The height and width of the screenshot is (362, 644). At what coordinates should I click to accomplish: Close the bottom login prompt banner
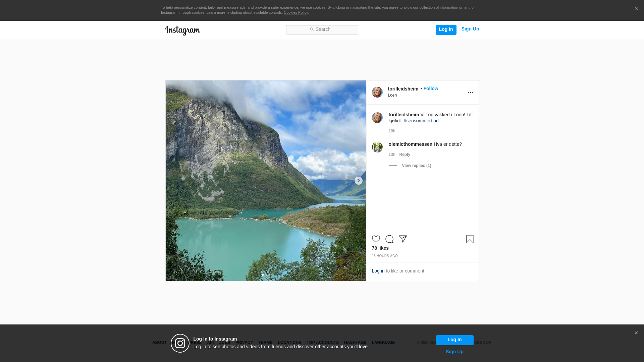(x=636, y=333)
